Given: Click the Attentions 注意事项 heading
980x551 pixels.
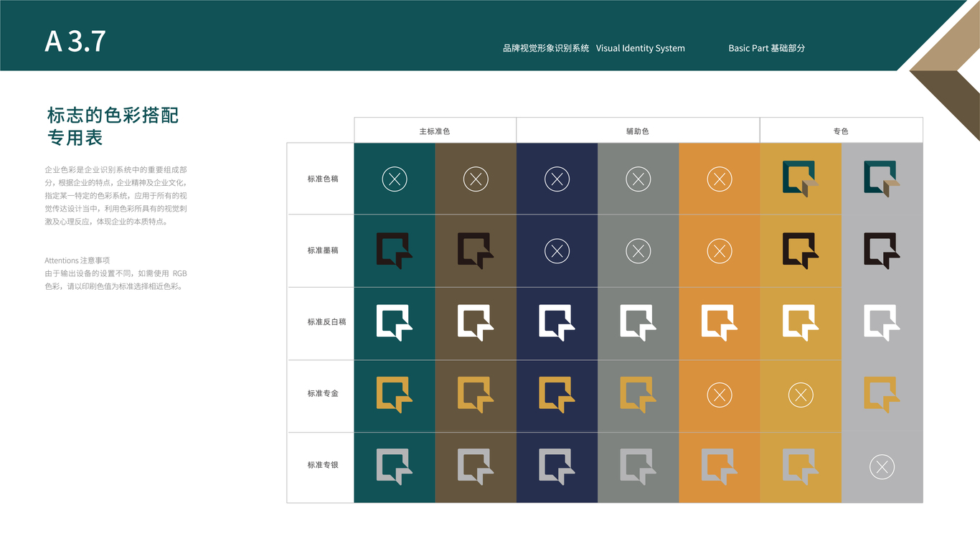Looking at the screenshot, I should [x=77, y=260].
